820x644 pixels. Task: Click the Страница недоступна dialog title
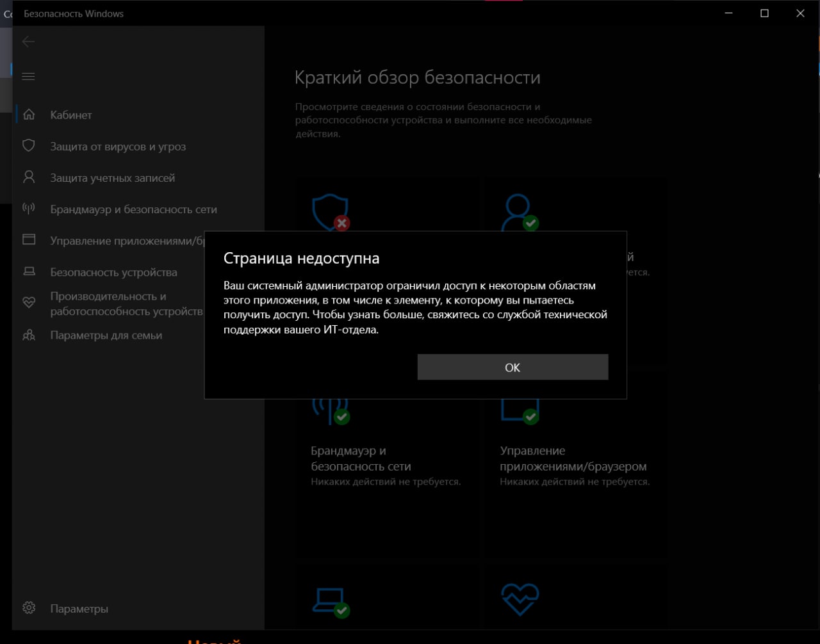coord(301,258)
